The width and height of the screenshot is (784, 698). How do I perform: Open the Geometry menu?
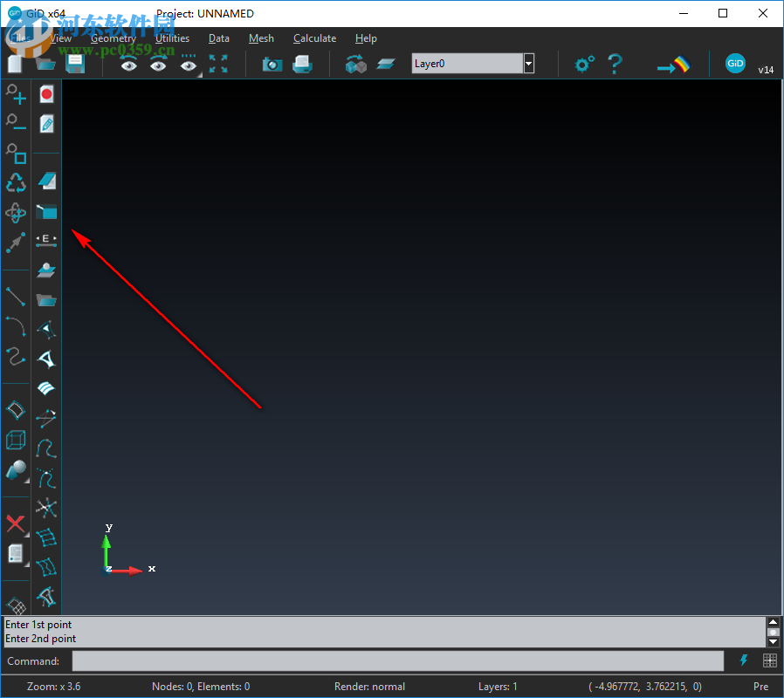113,38
